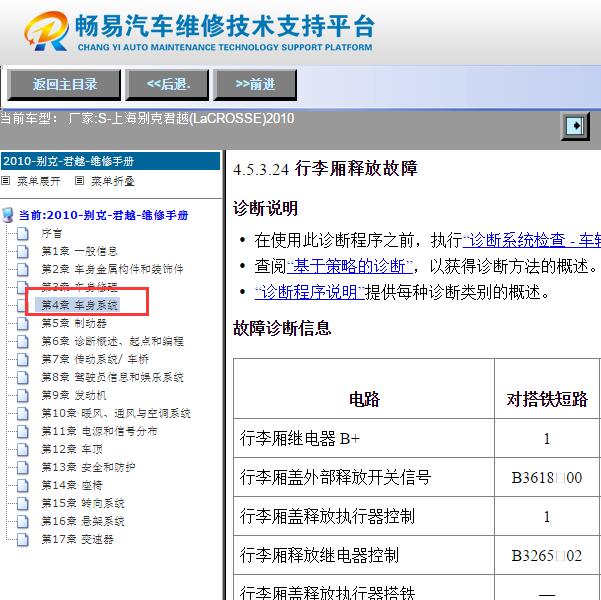The height and width of the screenshot is (600, 601).
Task: Follow the 基于策略的诊断 link
Action: 350,266
